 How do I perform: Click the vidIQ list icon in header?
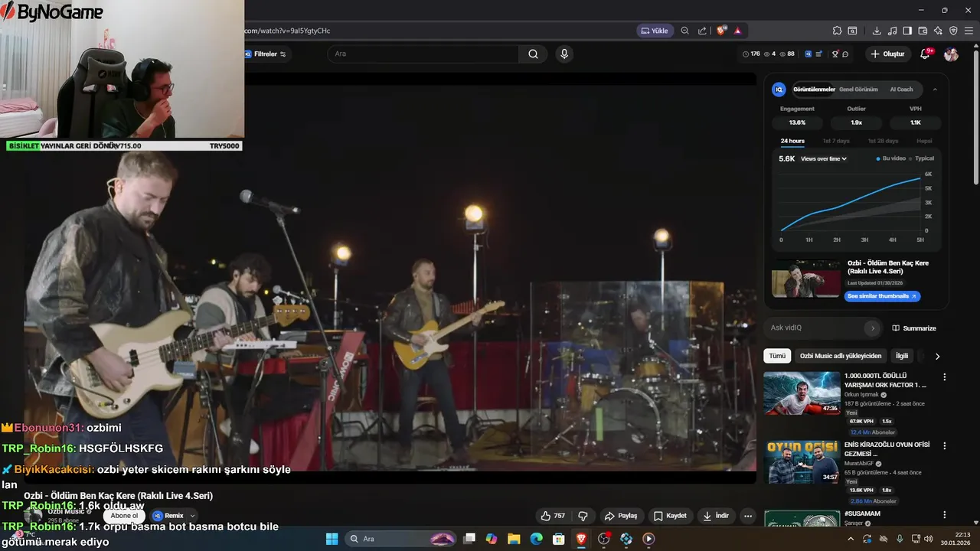819,54
